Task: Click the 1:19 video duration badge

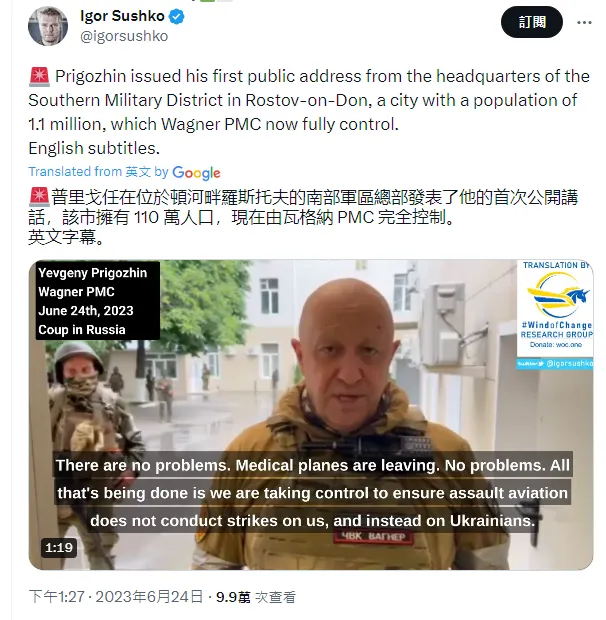Action: [x=59, y=548]
